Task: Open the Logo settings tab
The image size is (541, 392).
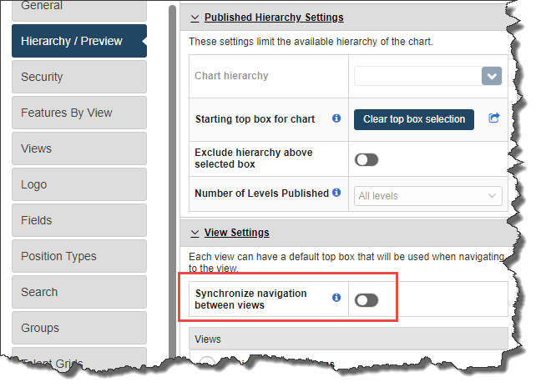Action: [x=79, y=184]
